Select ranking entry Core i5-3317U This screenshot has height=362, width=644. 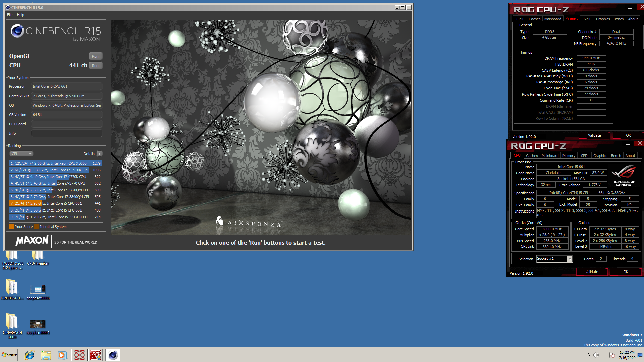[x=56, y=217]
